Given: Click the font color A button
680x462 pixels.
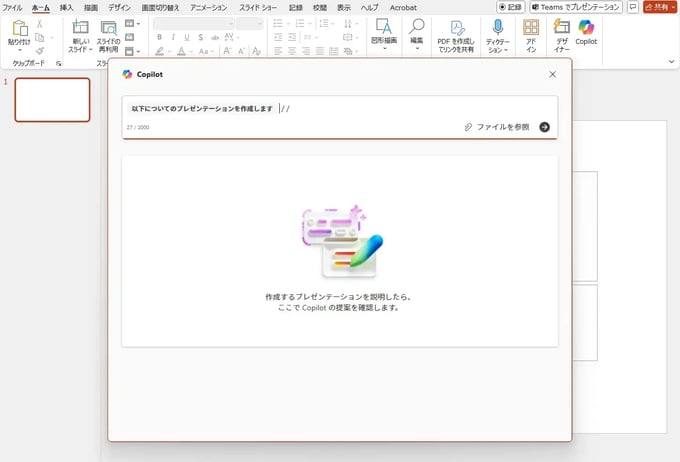Looking at the screenshot, I should 182,51.
